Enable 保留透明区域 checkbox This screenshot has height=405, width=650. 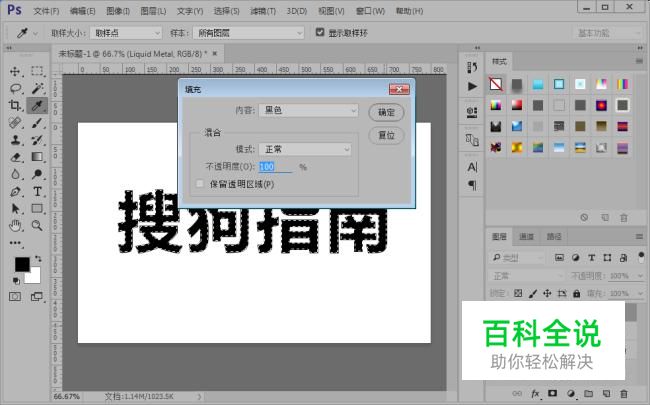point(200,184)
